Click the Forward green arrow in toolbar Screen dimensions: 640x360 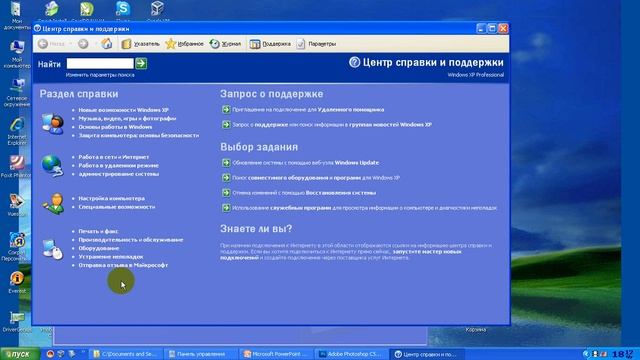pyautogui.click(x=83, y=44)
